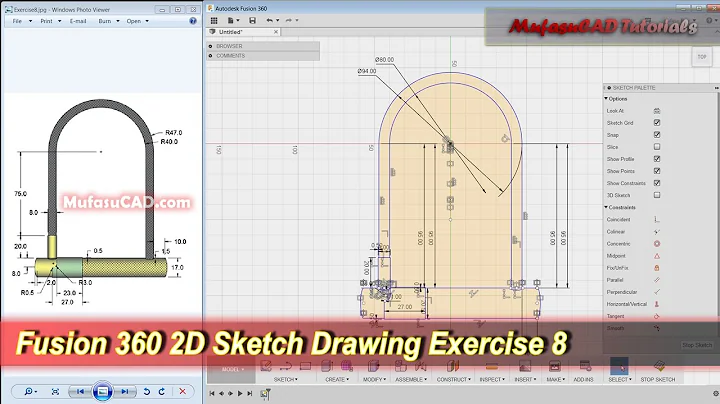This screenshot has height=404, width=720.
Task: Collapse the Constraints section of Sketch Palette
Action: [606, 208]
